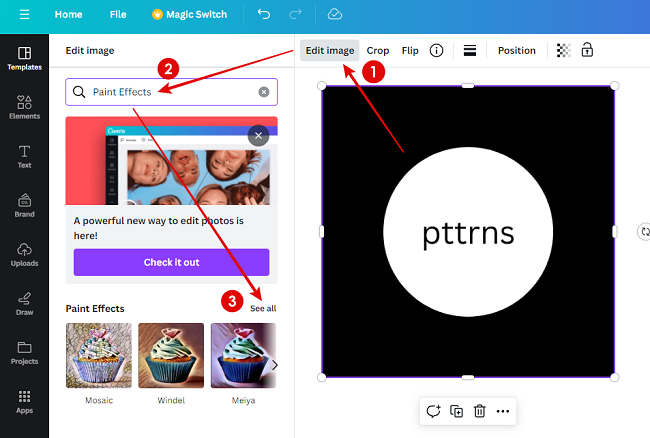Choose the Flip option

[x=410, y=51]
